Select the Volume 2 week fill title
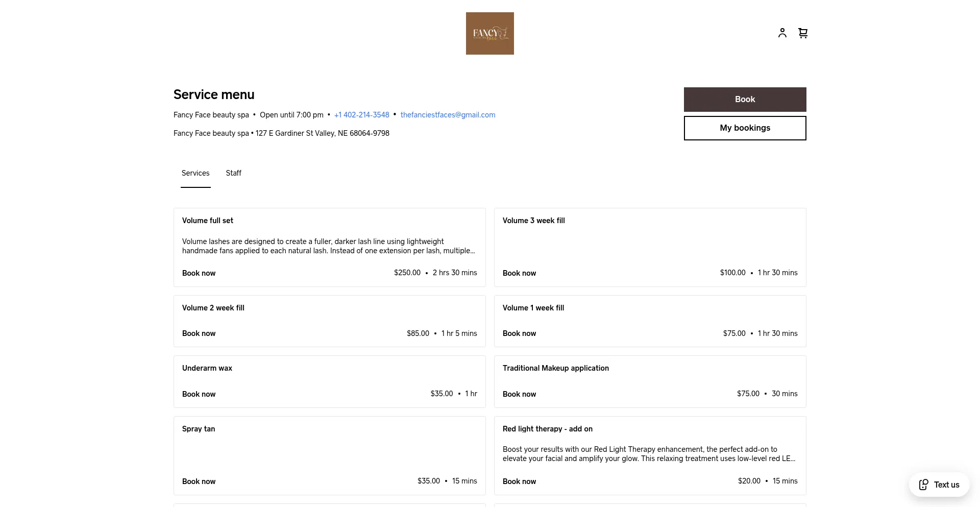 pyautogui.click(x=213, y=308)
